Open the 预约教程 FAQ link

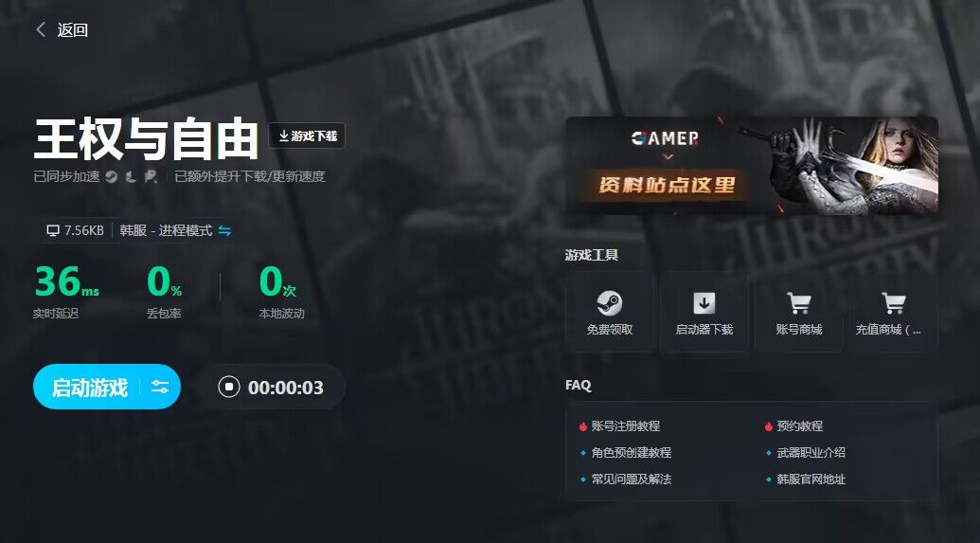point(799,426)
